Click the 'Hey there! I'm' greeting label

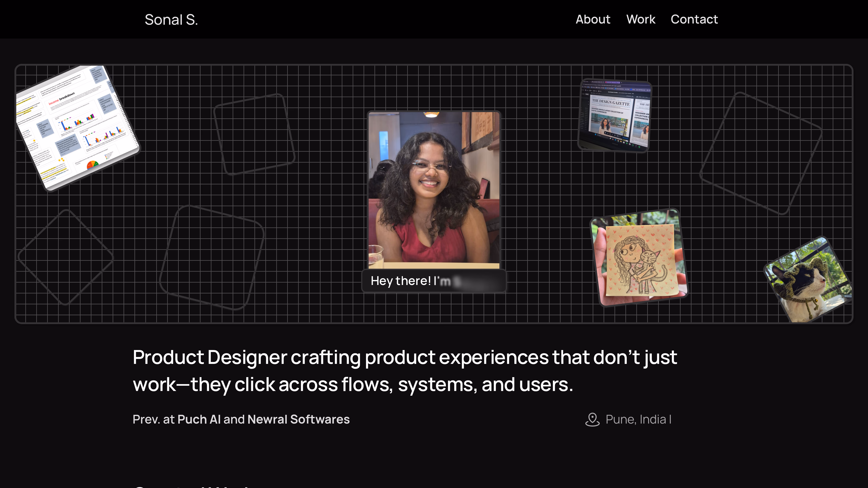[434, 281]
